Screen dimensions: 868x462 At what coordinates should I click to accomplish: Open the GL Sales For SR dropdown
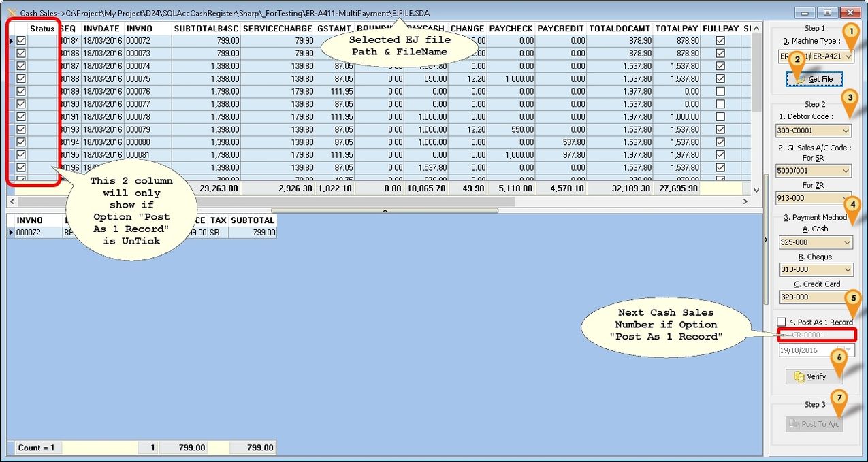coord(846,171)
